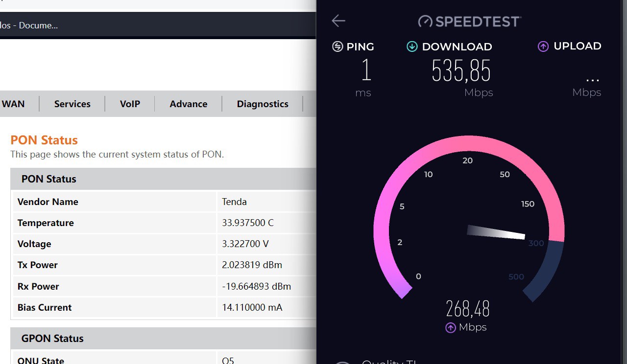The image size is (627, 364).
Task: Click the 535,85 download result
Action: [461, 71]
